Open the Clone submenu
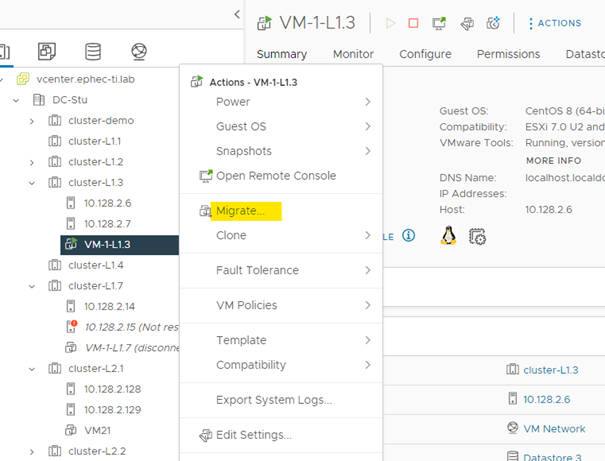 281,235
